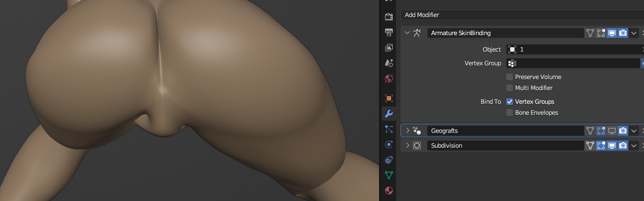
Task: Open the Modifier properties wrench tab
Action: point(388,114)
